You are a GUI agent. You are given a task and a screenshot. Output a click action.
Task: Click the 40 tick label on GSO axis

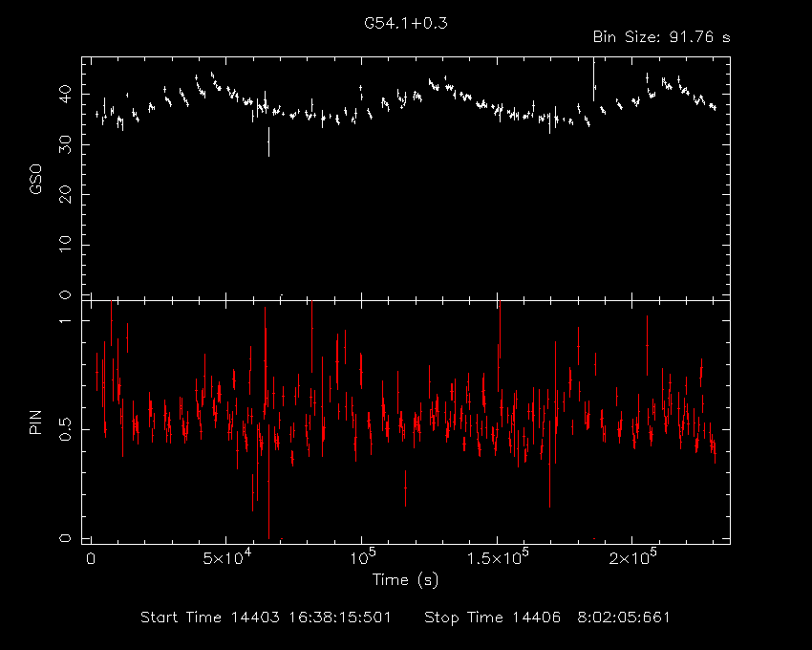click(65, 95)
